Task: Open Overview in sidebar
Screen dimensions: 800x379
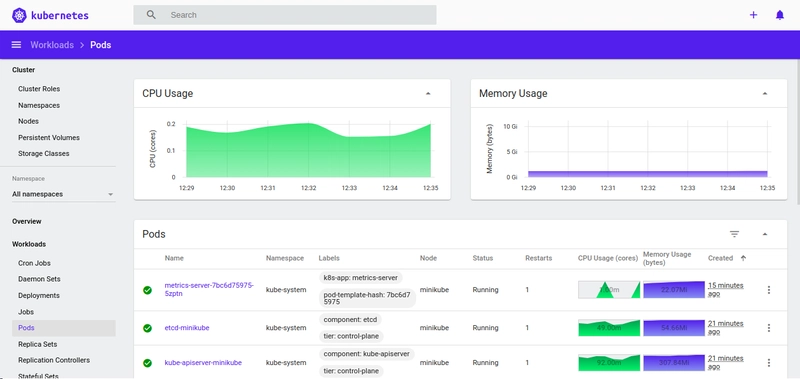Action: pos(27,221)
